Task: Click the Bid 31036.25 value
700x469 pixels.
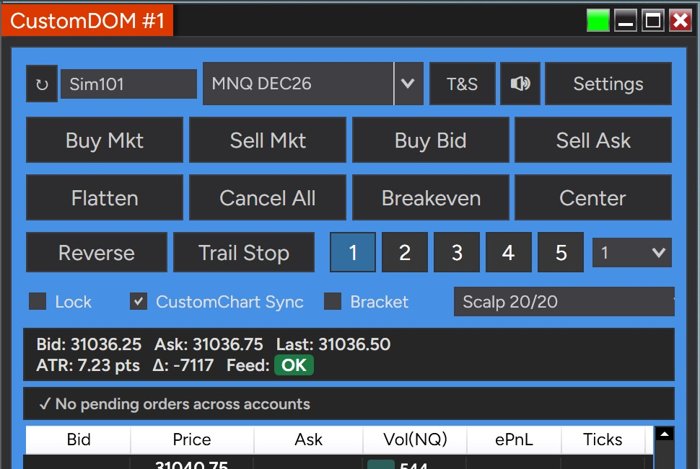Action: tap(89, 344)
